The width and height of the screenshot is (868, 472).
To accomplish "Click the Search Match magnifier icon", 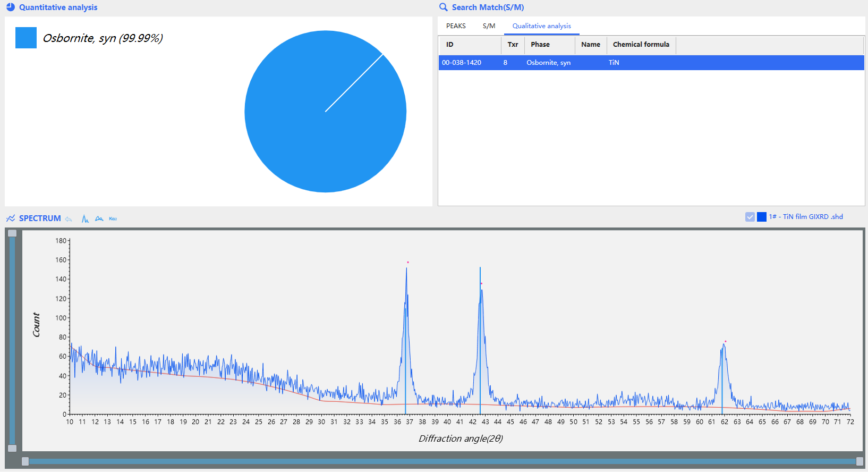I will tap(444, 7).
